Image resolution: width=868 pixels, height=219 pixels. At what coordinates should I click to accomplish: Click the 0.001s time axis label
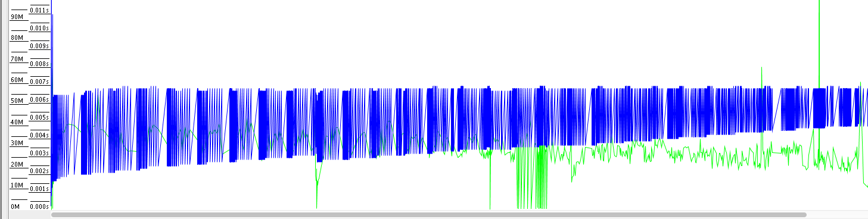click(x=39, y=189)
